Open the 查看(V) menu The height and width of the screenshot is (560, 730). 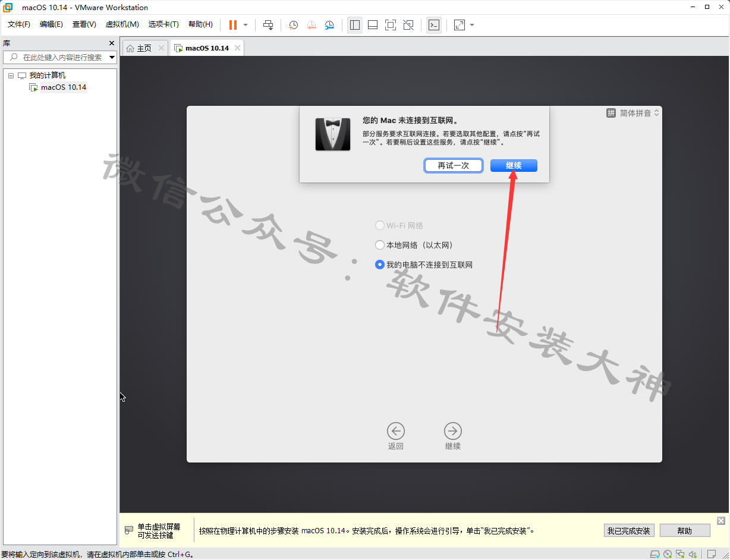pyautogui.click(x=84, y=24)
